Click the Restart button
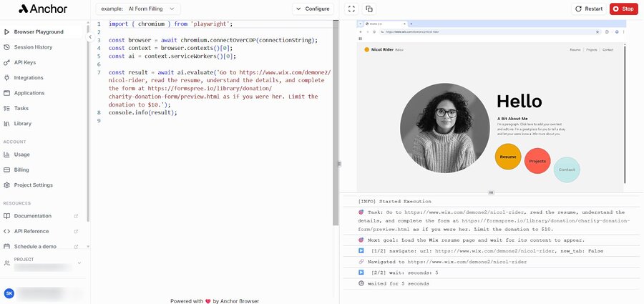 [588, 9]
